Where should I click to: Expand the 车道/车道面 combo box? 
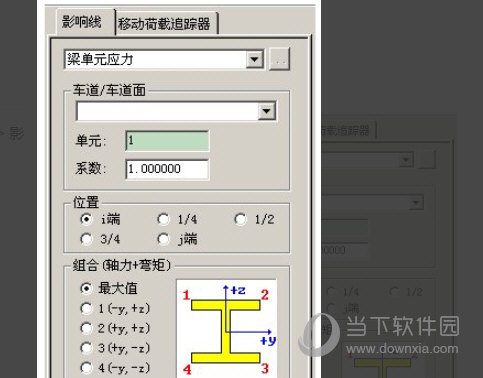tap(267, 111)
